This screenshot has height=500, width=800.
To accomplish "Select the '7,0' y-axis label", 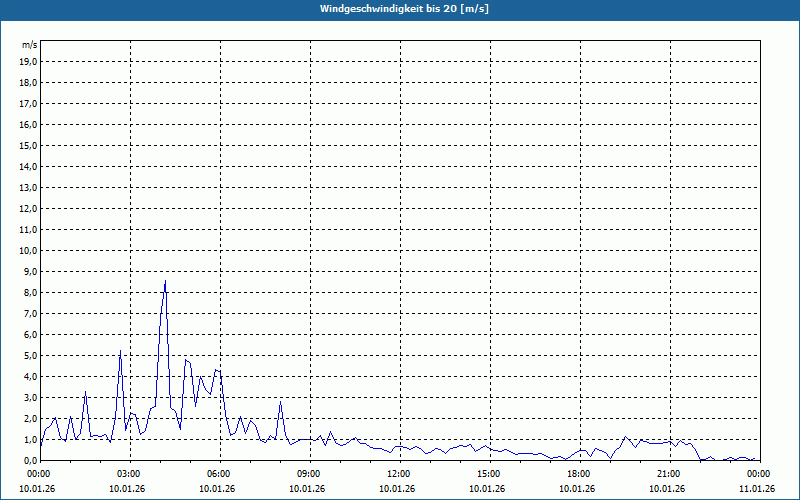I will pyautogui.click(x=30, y=313).
